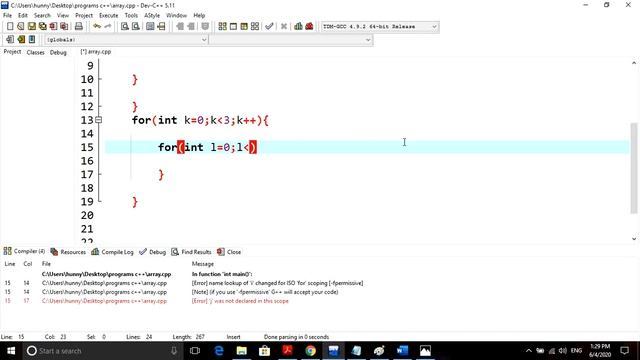
Task: Open the Search menu
Action: 42,16
